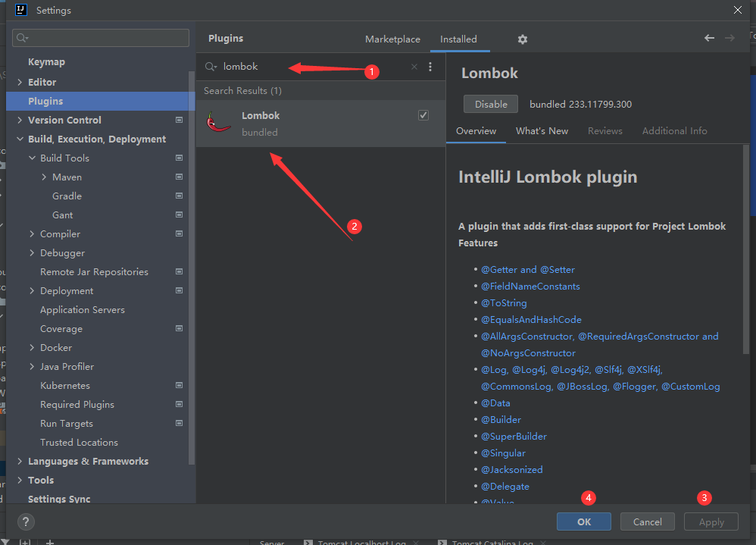
Task: Open the @Data link
Action: pyautogui.click(x=495, y=402)
